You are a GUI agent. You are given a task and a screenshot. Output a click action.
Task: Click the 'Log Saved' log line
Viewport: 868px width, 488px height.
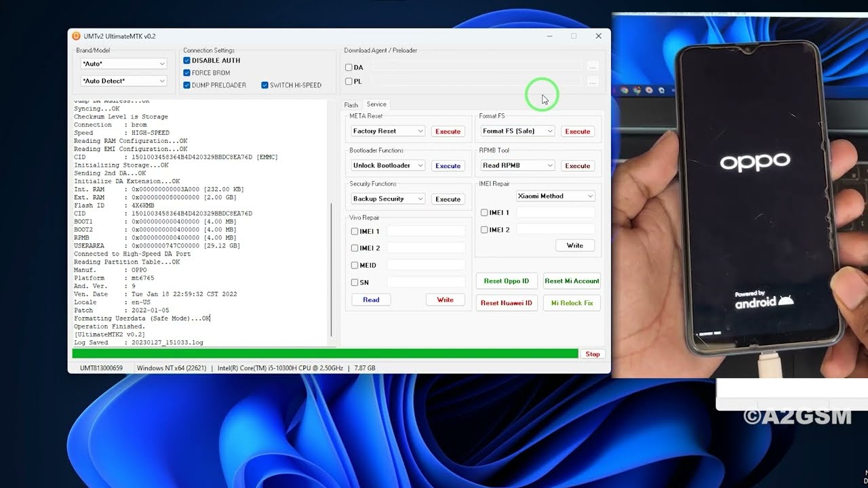click(x=138, y=343)
